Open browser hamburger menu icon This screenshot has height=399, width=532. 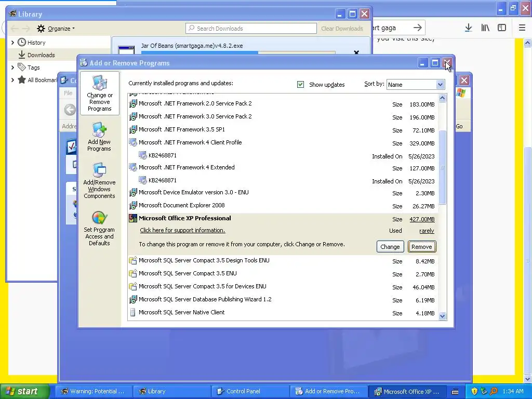point(522,28)
